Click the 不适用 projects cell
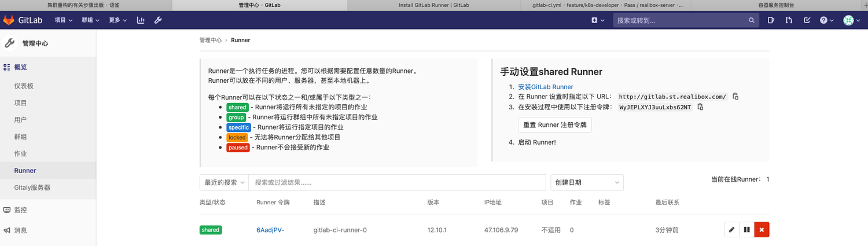The width and height of the screenshot is (868, 246). tap(551, 230)
